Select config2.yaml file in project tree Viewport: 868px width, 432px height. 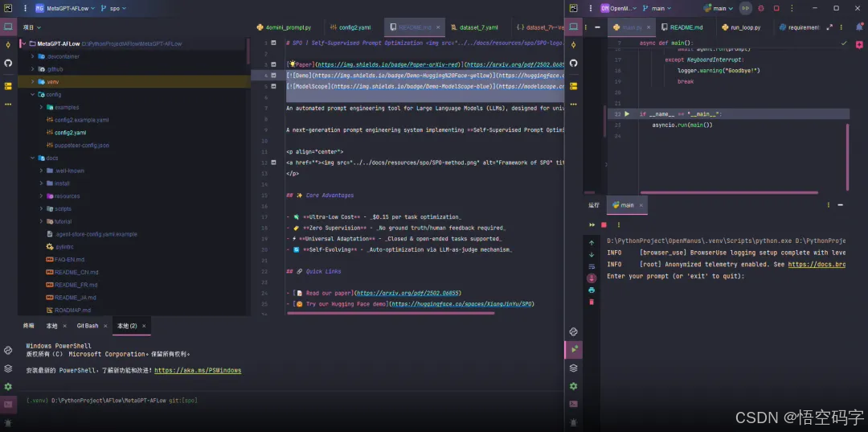click(x=70, y=133)
